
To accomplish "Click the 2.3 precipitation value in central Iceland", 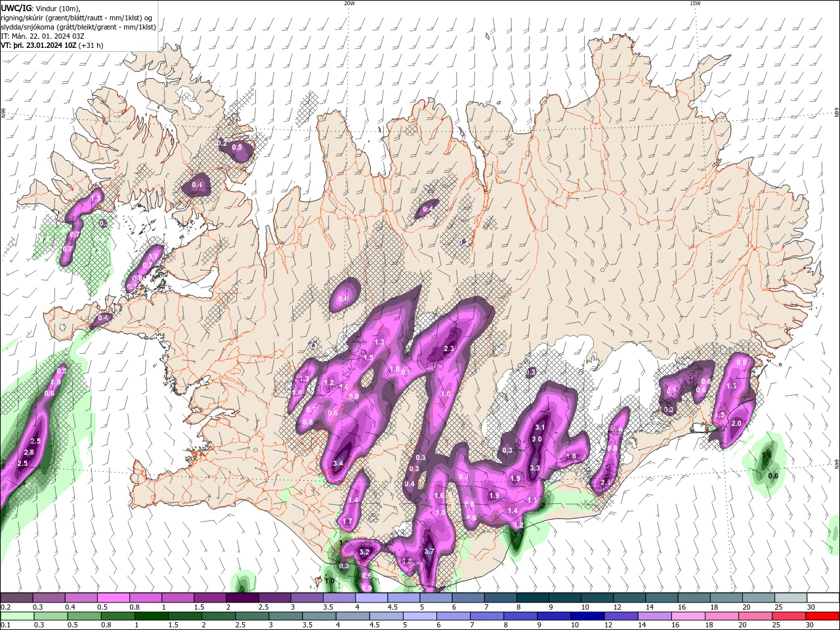I will coord(450,348).
